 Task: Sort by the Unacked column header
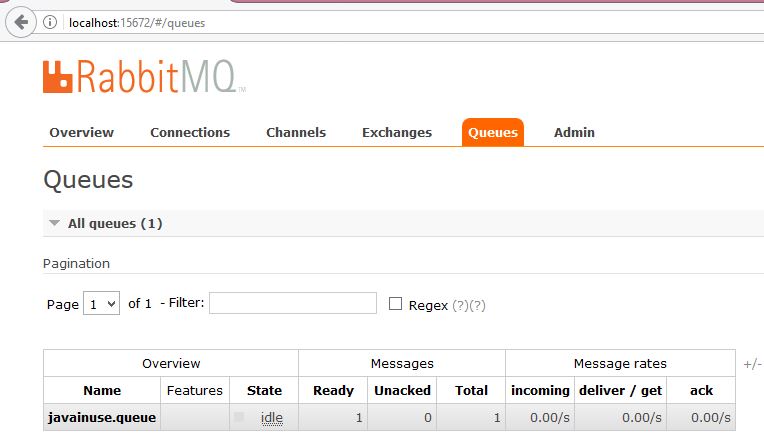[x=402, y=390]
